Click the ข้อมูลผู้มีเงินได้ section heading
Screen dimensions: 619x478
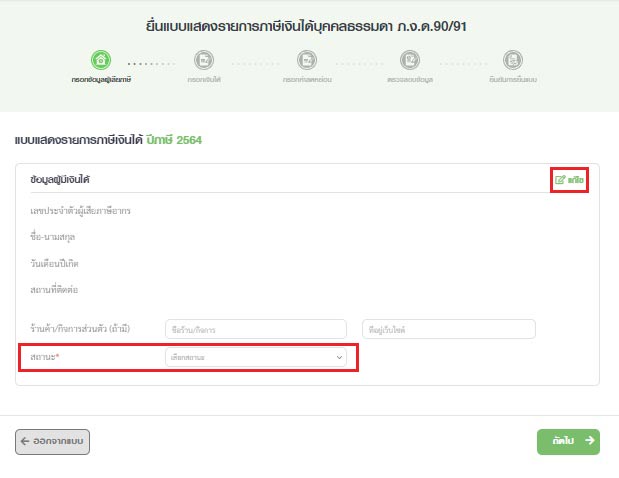60,180
